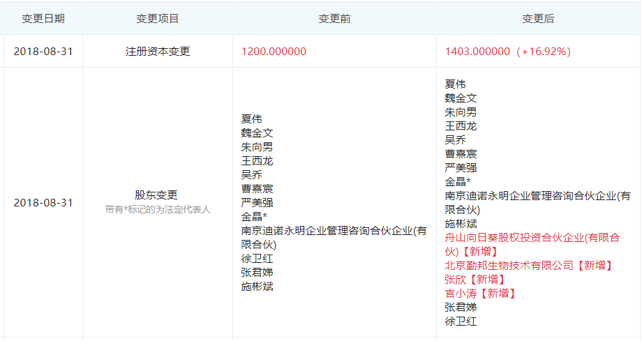Click the 变更日期 column header
The height and width of the screenshot is (341, 644).
point(43,18)
